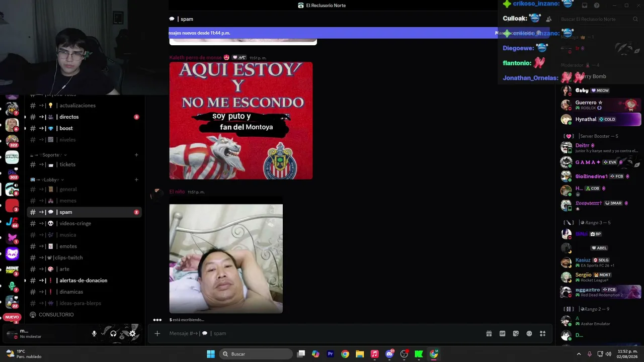Image resolution: width=644 pixels, height=362 pixels.
Task: Open the memes channel
Action: [x=84, y=201]
